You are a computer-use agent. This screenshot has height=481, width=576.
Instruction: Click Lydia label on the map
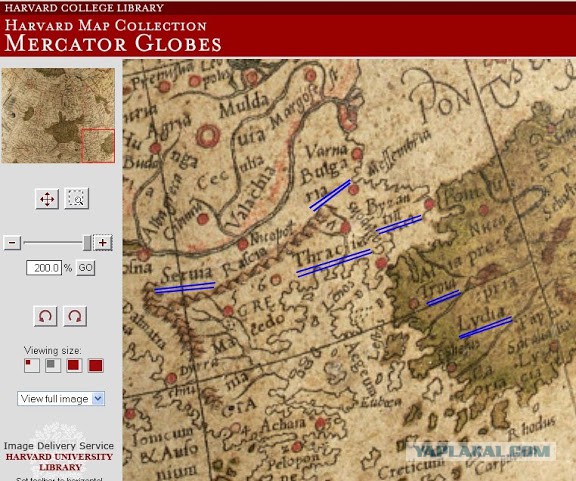pos(481,319)
